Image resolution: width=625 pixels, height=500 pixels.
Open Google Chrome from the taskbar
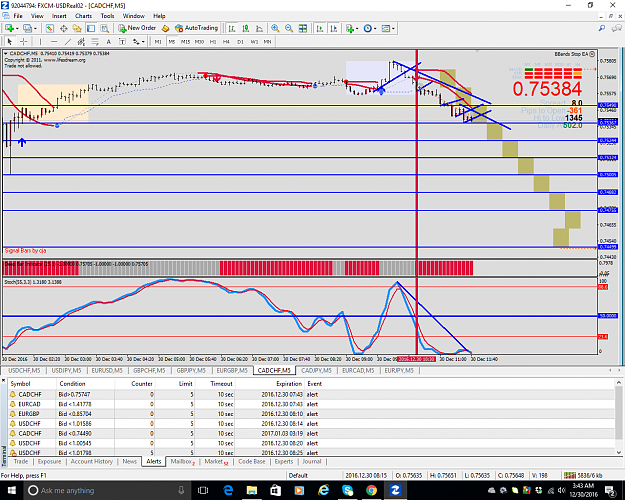[371, 490]
